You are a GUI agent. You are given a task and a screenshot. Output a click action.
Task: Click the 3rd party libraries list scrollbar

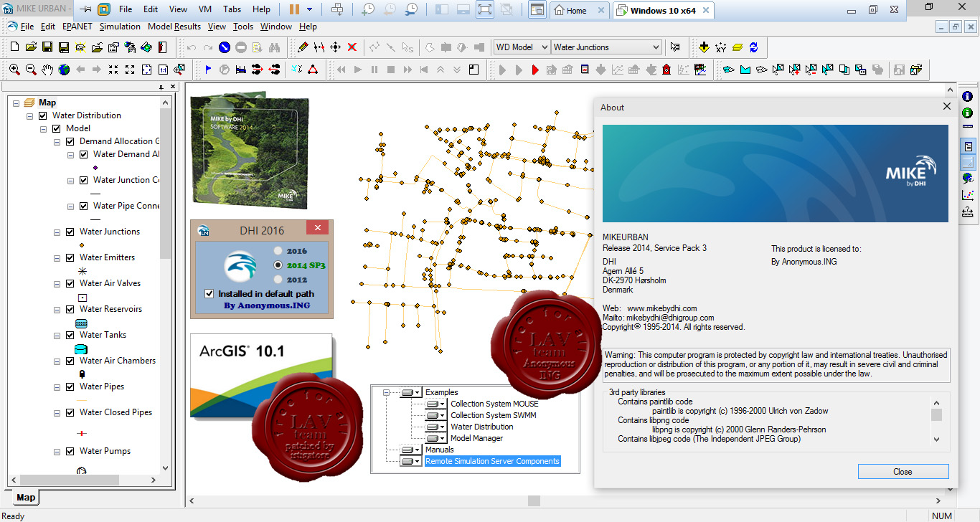coord(936,421)
